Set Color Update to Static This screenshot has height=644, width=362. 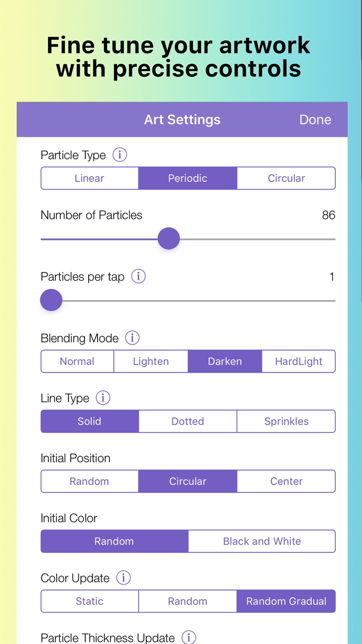click(x=89, y=601)
